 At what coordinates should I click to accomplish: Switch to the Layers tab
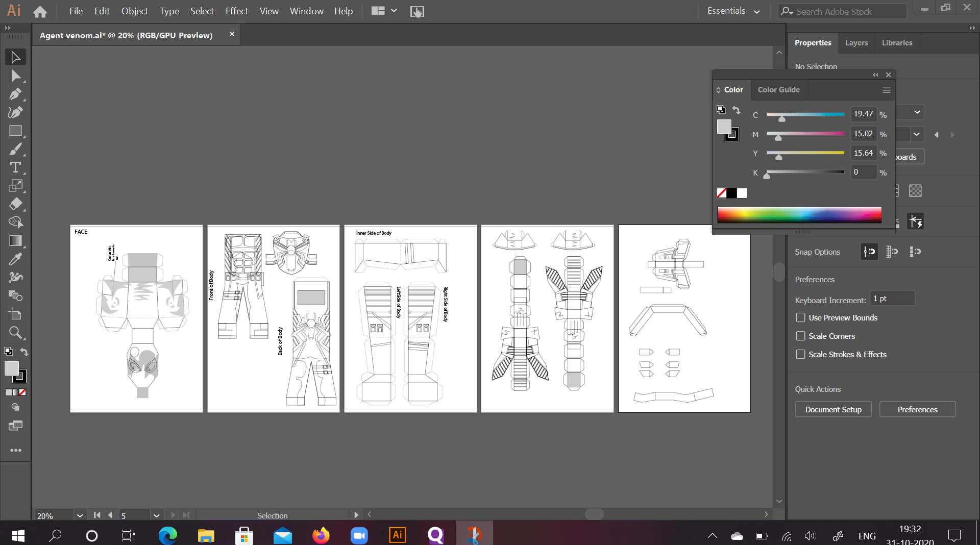pos(856,43)
